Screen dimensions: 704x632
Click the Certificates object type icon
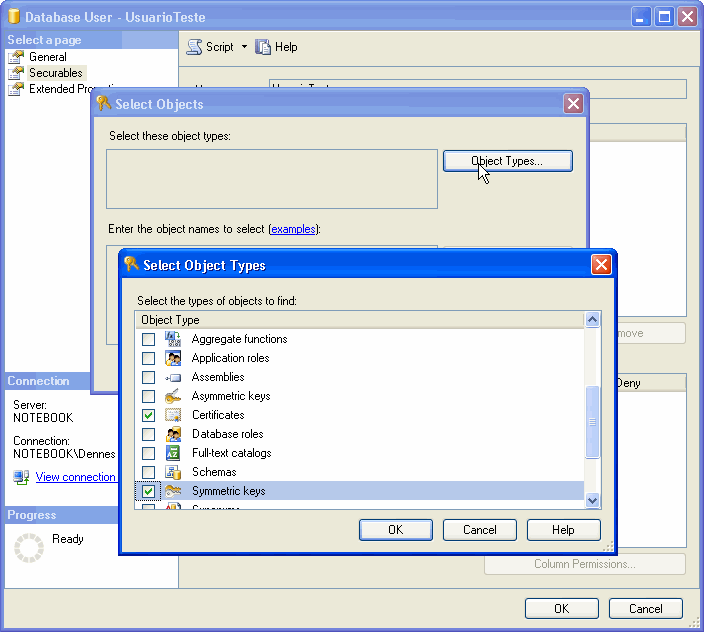[x=173, y=415]
